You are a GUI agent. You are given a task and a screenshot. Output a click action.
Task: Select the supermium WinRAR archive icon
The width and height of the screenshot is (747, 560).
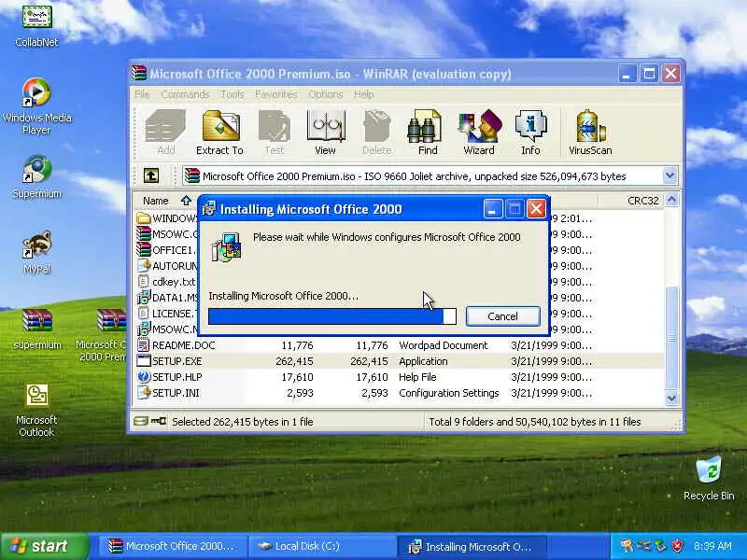click(x=36, y=329)
